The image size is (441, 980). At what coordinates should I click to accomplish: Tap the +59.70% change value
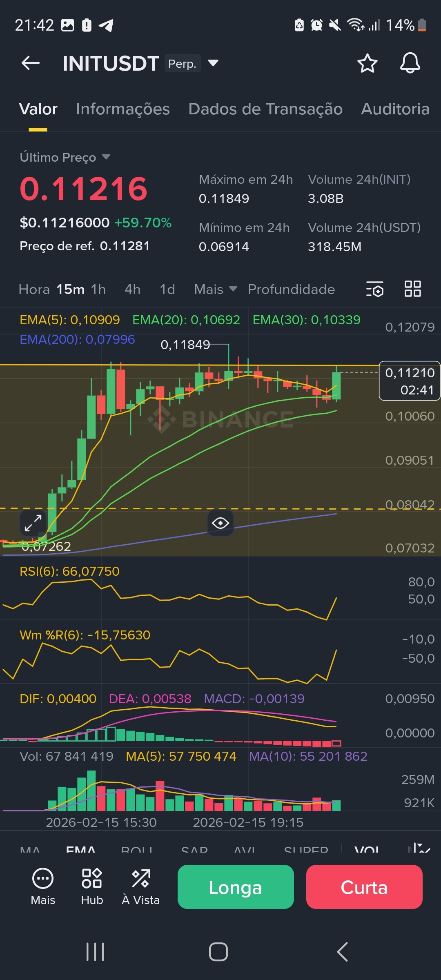click(x=143, y=223)
